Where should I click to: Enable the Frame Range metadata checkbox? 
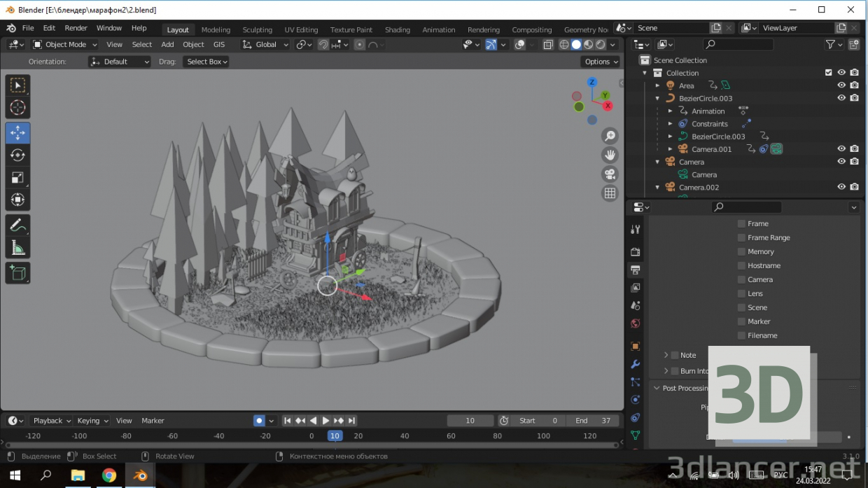point(740,237)
